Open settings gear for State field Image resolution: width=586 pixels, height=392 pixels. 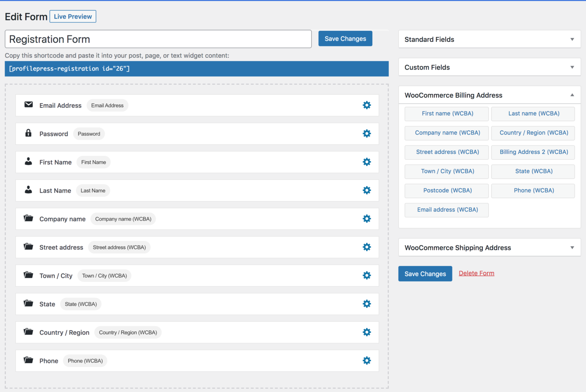point(367,304)
